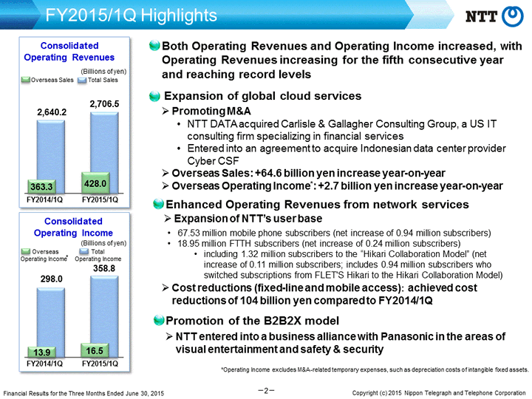Click the arrow bullet before 'Overseas Operating Income'
The height and width of the screenshot is (399, 532).
(166, 186)
